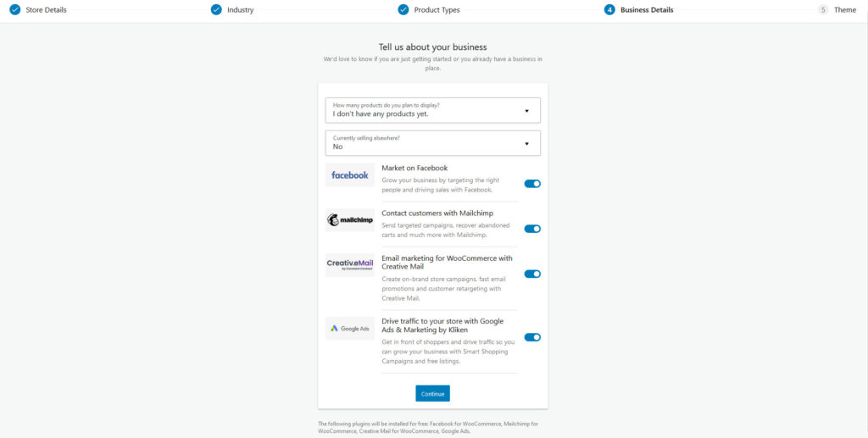Click the Mailchimp logo
This screenshot has width=868, height=438.
(350, 220)
